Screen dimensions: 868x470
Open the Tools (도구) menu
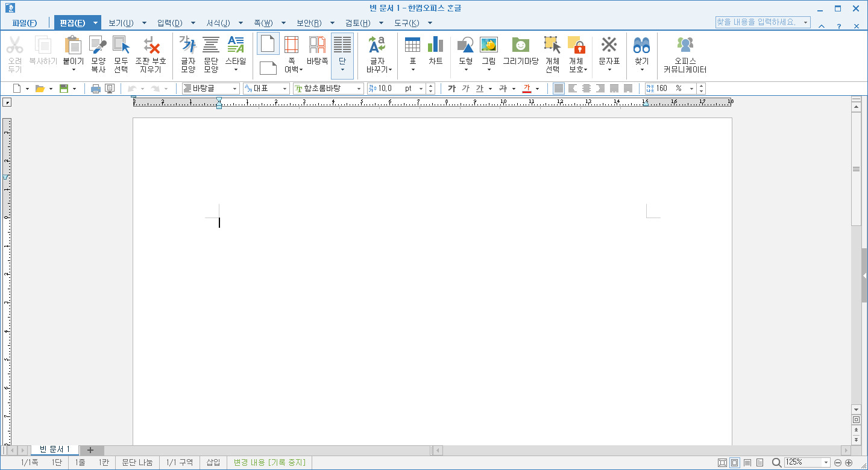tap(406, 23)
